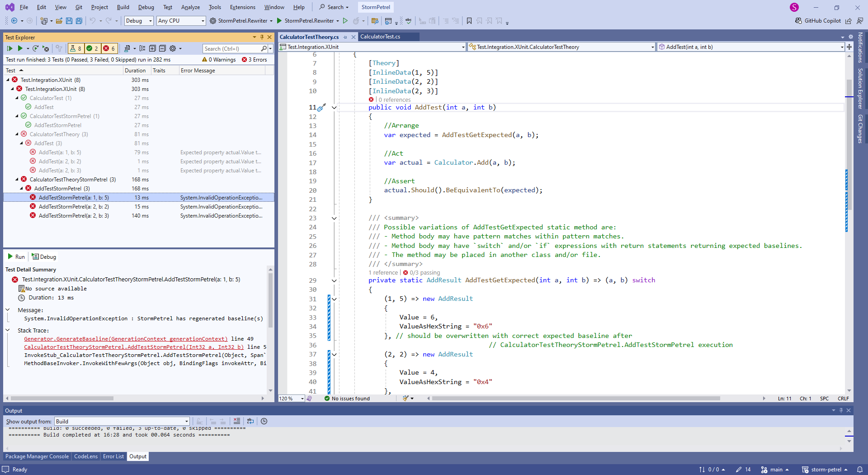Toggle timestamp clock icon in Output

coord(264,421)
